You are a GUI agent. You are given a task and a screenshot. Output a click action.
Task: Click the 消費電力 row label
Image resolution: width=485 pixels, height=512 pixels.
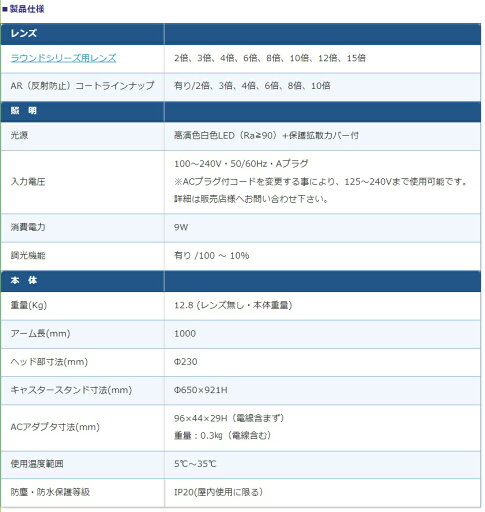28,227
